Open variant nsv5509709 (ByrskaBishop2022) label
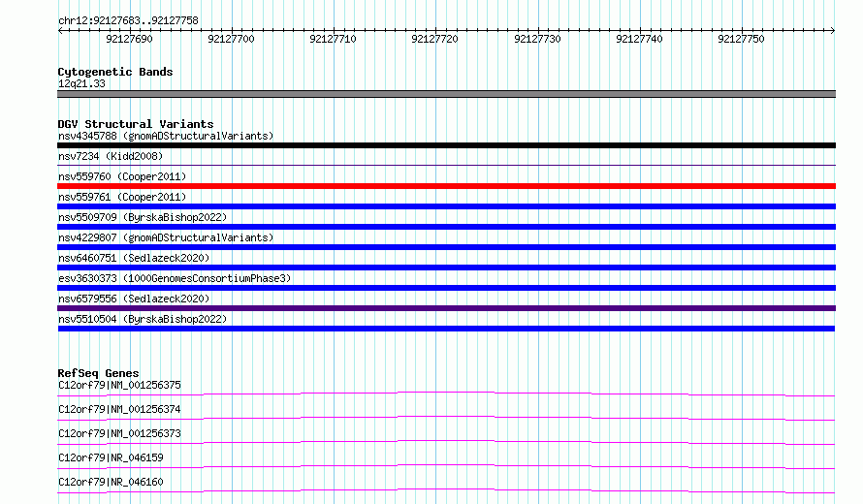863x504 pixels. (x=143, y=217)
